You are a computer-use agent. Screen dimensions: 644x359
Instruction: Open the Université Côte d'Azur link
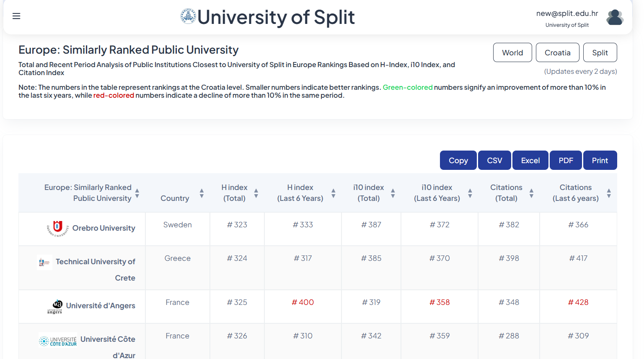108,347
